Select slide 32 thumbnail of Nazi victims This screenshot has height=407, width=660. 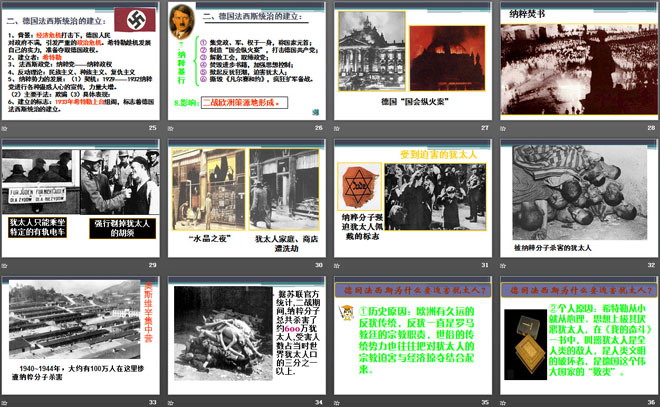pos(576,198)
